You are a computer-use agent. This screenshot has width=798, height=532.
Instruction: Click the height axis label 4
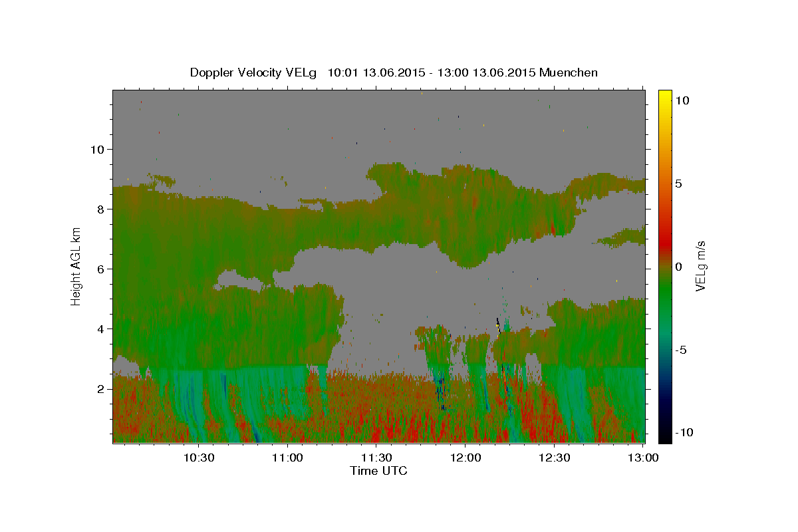101,329
